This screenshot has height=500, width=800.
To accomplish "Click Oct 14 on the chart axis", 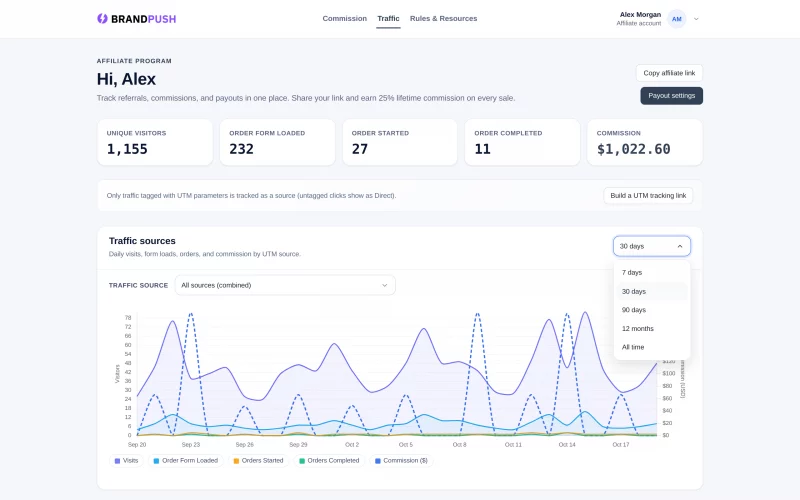I will click(x=567, y=445).
